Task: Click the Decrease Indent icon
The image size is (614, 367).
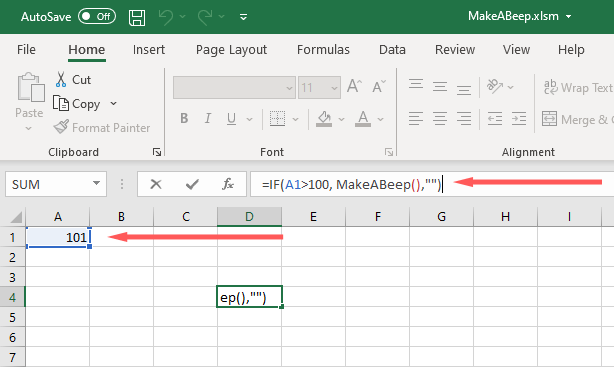Action: (495, 118)
